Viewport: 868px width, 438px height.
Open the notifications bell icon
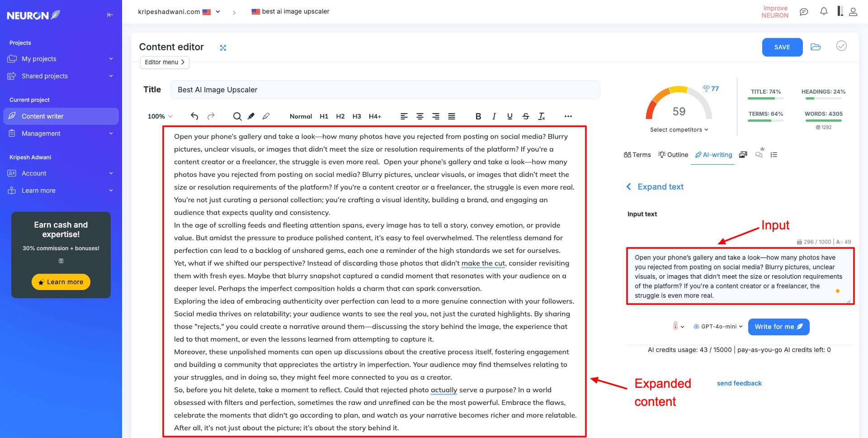[x=824, y=12]
